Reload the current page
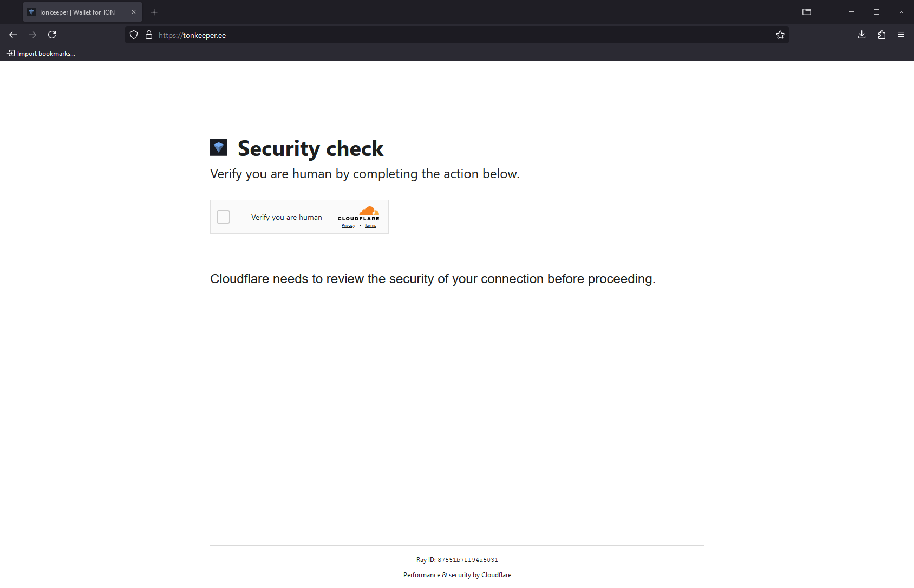914x588 pixels. [52, 35]
